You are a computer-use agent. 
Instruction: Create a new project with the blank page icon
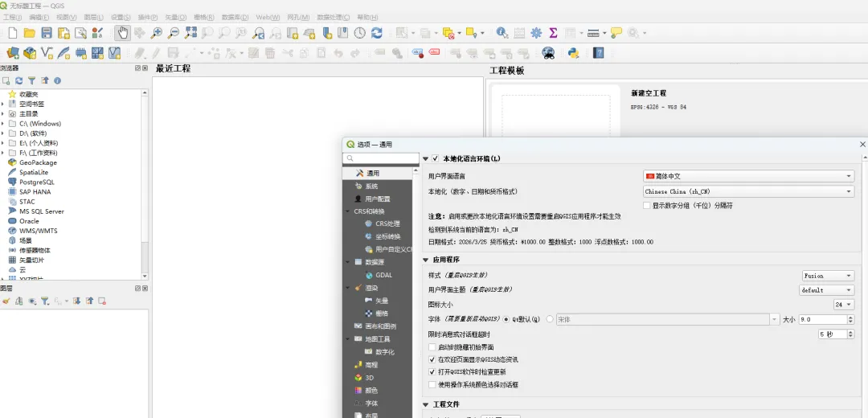[13, 33]
